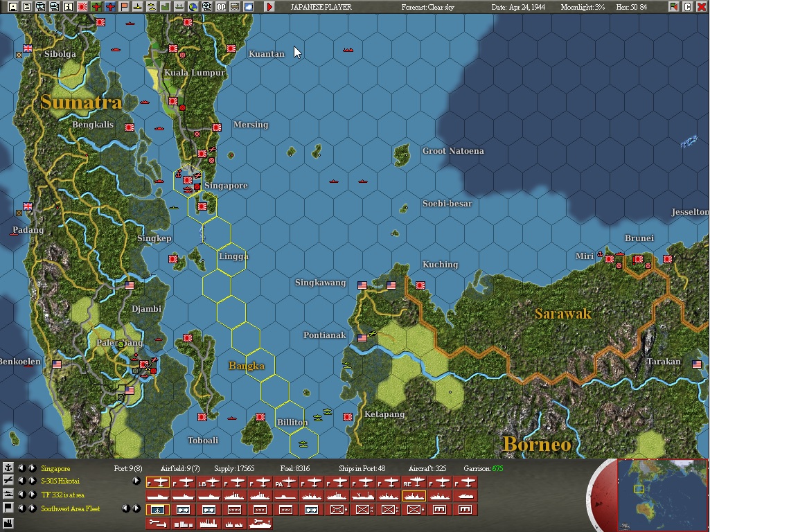Image resolution: width=798 pixels, height=532 pixels.
Task: Click the world minimap thumbnail
Action: pos(662,495)
